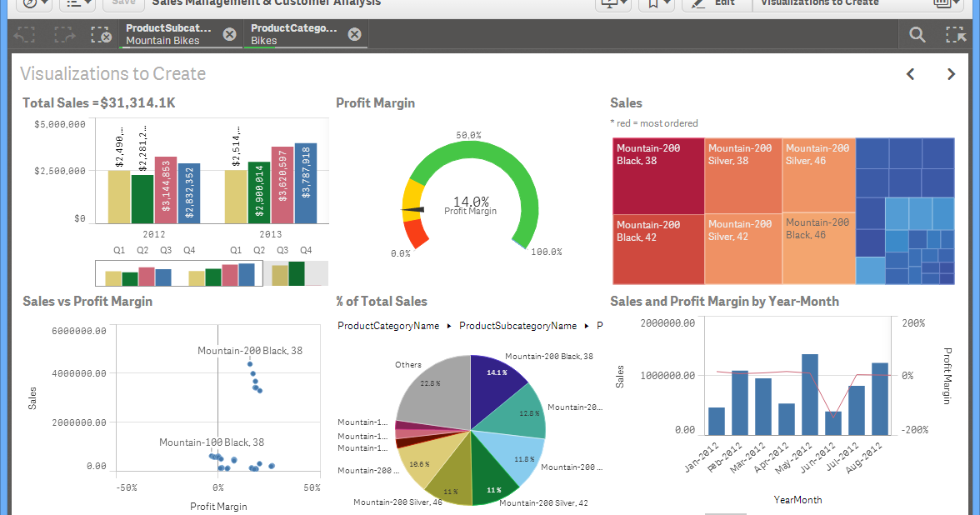Click the Edit pencil icon
980x515 pixels.
click(697, 4)
